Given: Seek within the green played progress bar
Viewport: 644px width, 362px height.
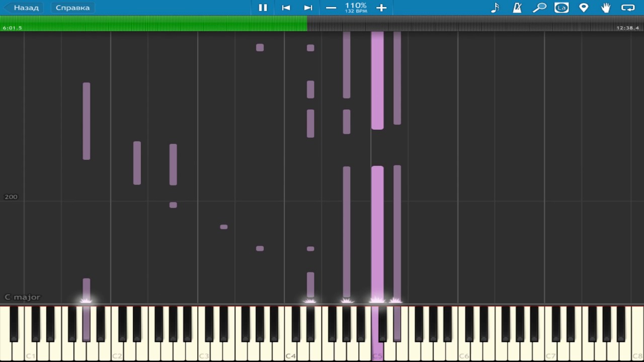Looking at the screenshot, I should coord(153,23).
